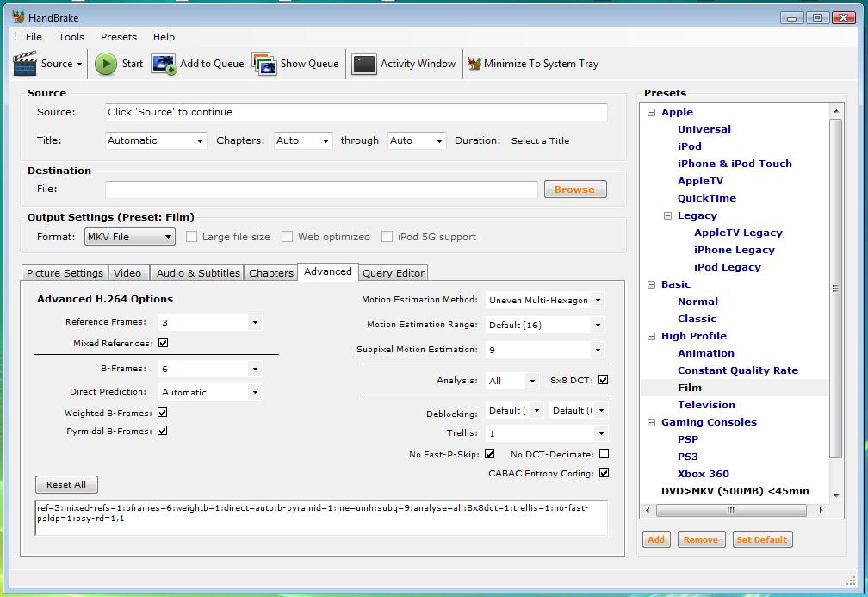Image resolution: width=868 pixels, height=597 pixels.
Task: Click the Destination File input field
Action: pyautogui.click(x=321, y=190)
